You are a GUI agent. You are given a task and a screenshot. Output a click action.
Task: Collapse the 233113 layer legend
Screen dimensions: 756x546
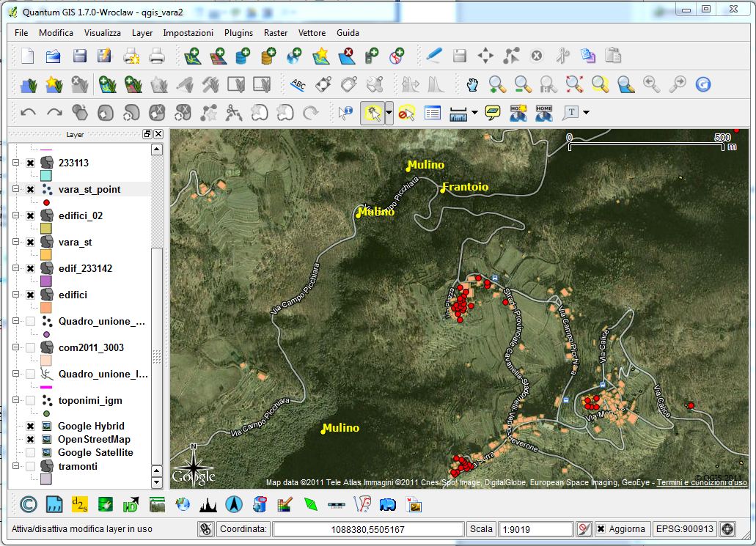click(x=16, y=163)
